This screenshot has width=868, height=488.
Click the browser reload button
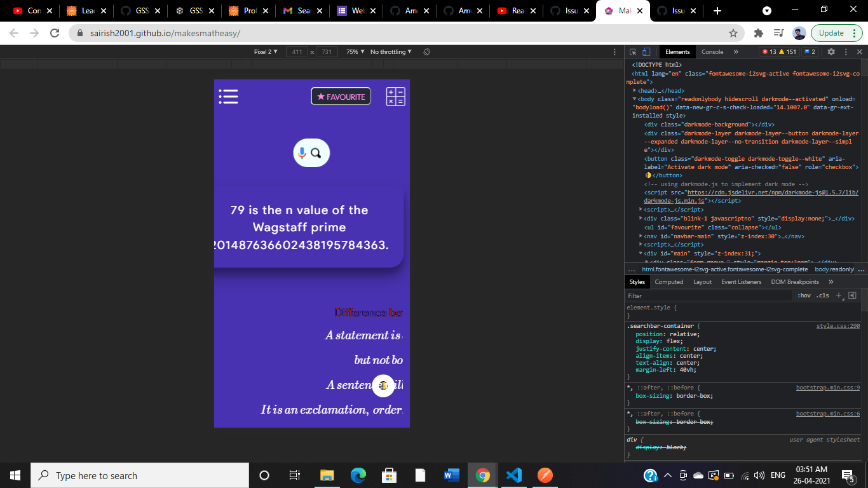click(55, 33)
